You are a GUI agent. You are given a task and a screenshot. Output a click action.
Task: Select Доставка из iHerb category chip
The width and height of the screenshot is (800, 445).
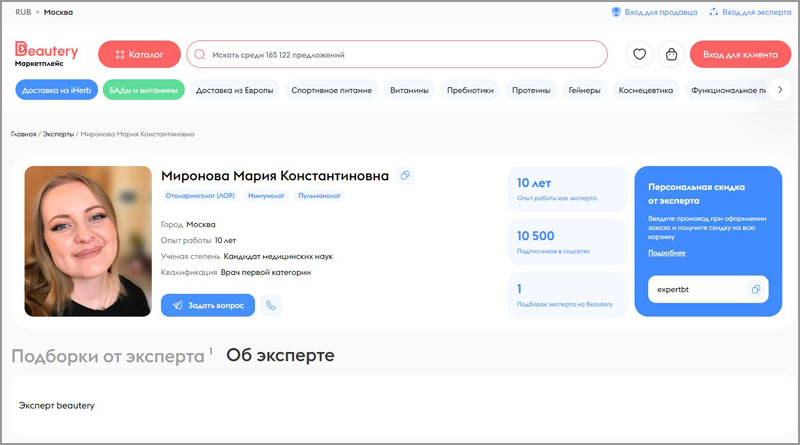pos(57,90)
